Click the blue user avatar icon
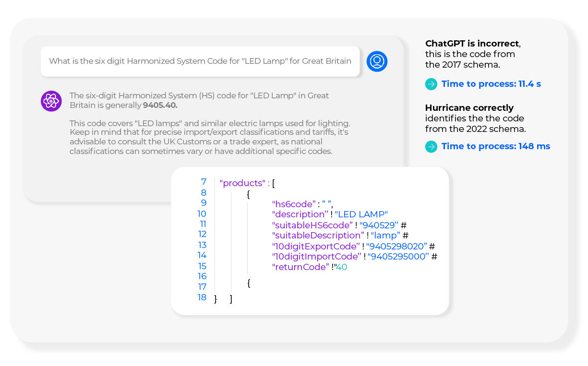 click(x=377, y=61)
